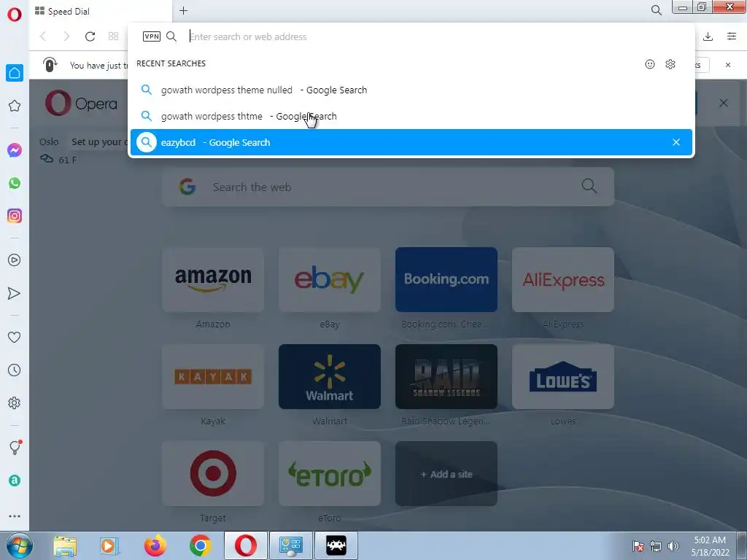Click the VPN badge in address bar
747x560 pixels.
pyautogui.click(x=152, y=36)
